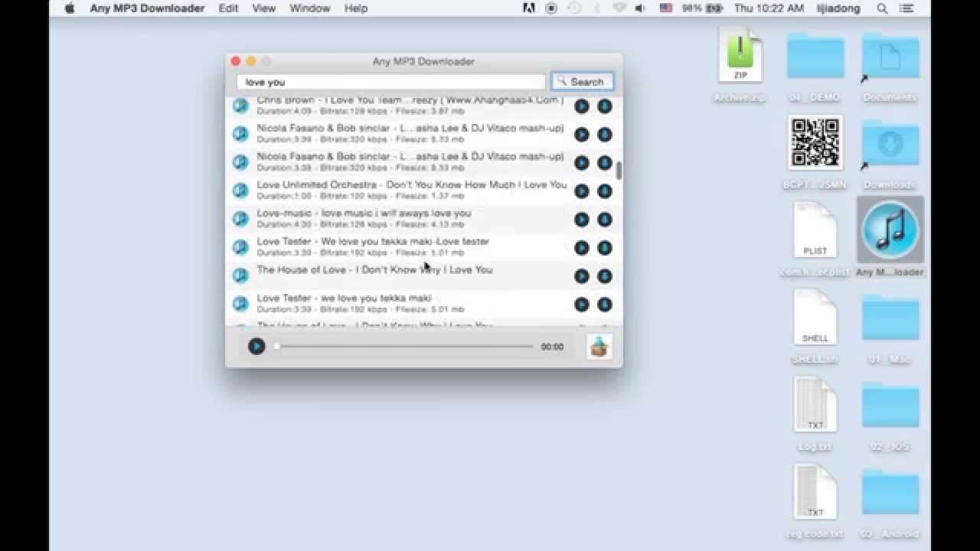Viewport: 980px width, 551px height.
Task: Open Spotlight search magnifier icon
Action: (882, 8)
